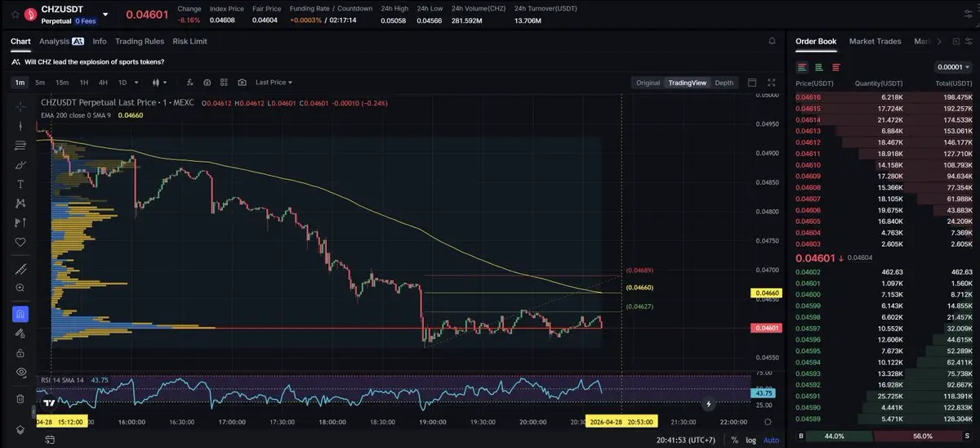Show both bids and asks order book view
Viewport: 980px width, 448px height.
[803, 67]
